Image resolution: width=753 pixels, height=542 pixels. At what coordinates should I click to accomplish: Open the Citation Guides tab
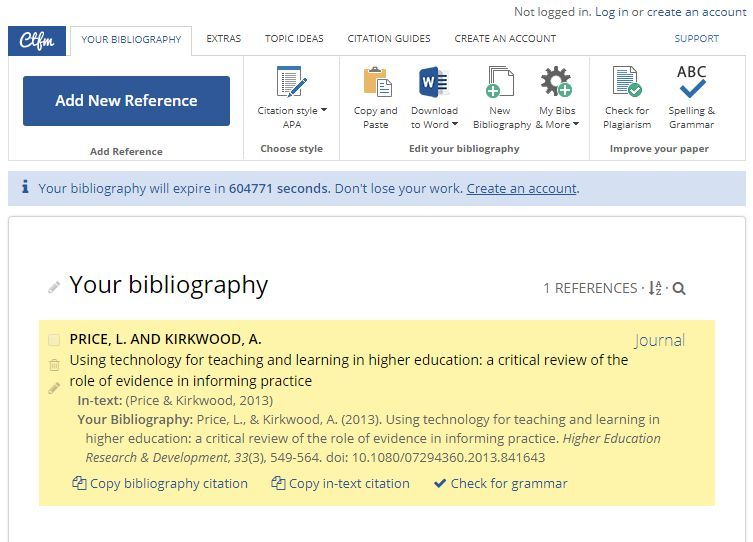tap(389, 38)
